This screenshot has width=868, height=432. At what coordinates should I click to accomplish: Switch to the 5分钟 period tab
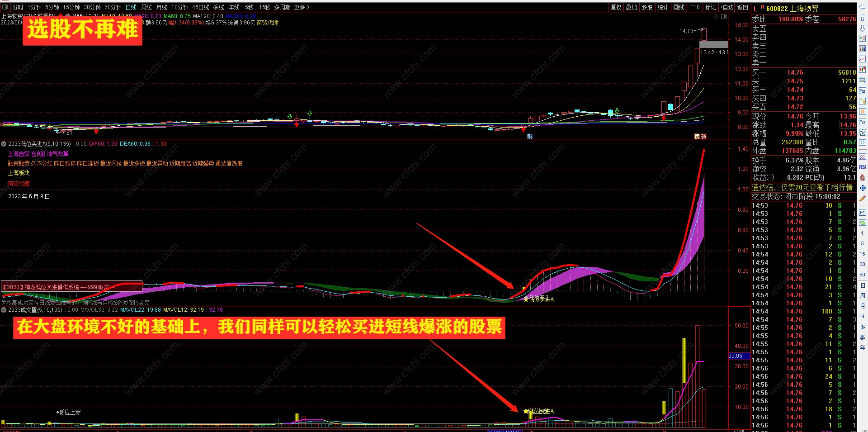52,7
